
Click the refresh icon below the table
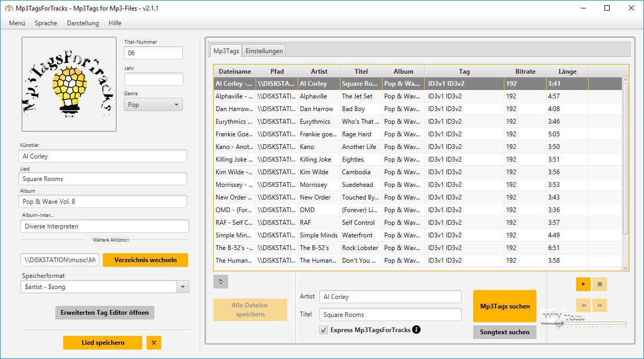tap(221, 282)
